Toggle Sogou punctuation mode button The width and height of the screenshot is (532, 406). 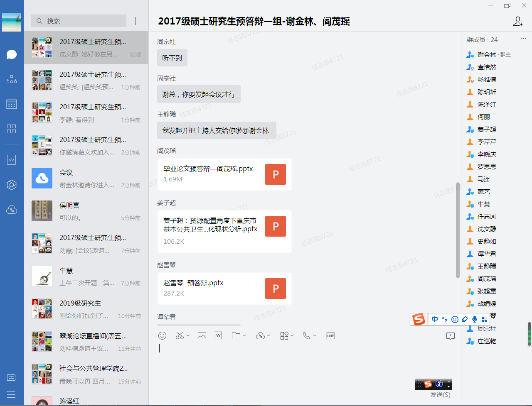click(445, 319)
